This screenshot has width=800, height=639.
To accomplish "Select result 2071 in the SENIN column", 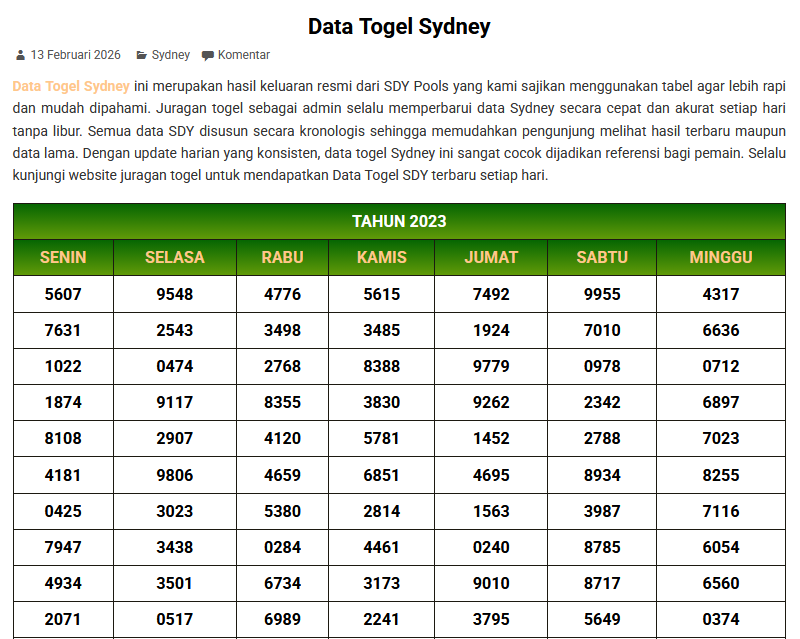I will coord(62,618).
